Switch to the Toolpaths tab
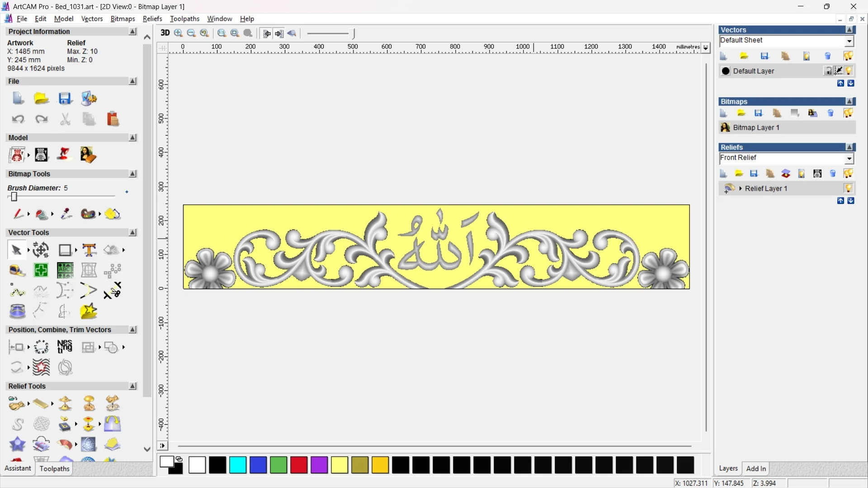 click(54, 469)
